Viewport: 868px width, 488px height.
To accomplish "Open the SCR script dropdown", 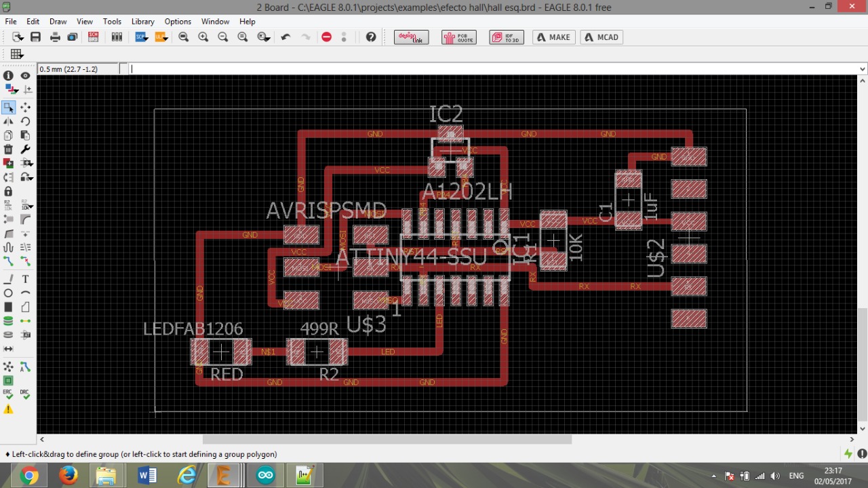I will coord(141,37).
